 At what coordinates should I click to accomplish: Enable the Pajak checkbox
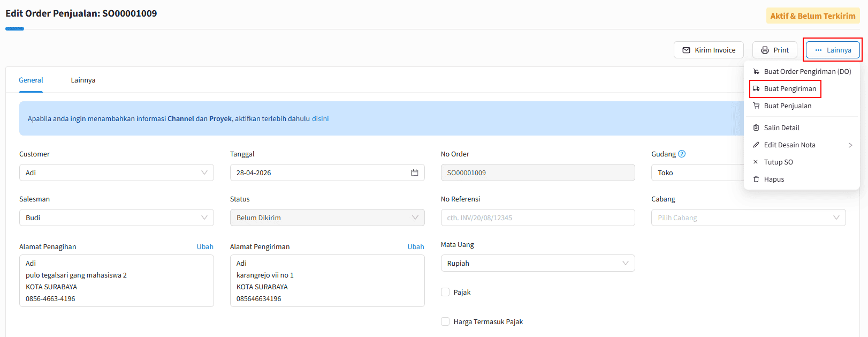(445, 292)
